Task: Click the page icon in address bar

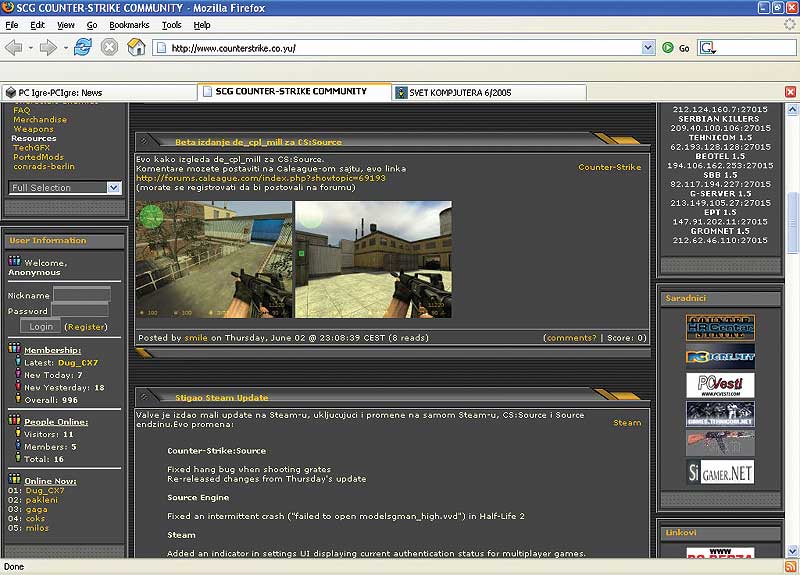Action: tap(161, 48)
